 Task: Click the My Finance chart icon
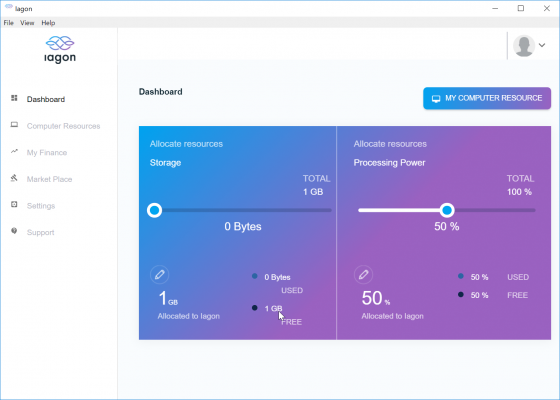coord(14,151)
